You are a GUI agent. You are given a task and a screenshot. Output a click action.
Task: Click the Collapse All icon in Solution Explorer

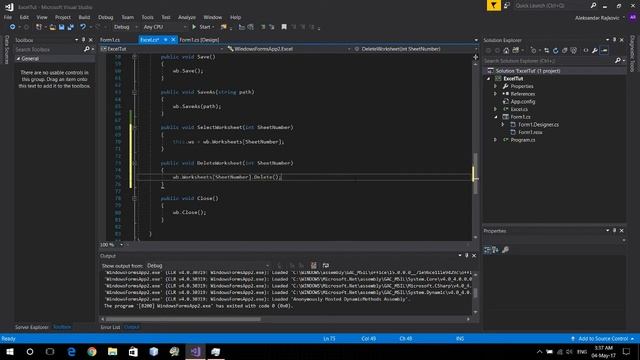tap(564, 51)
